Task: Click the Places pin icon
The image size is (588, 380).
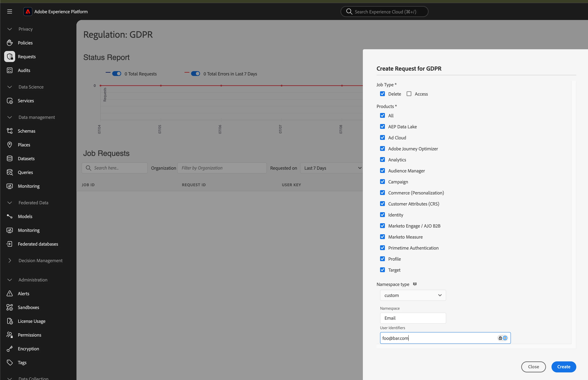Action: pos(10,145)
